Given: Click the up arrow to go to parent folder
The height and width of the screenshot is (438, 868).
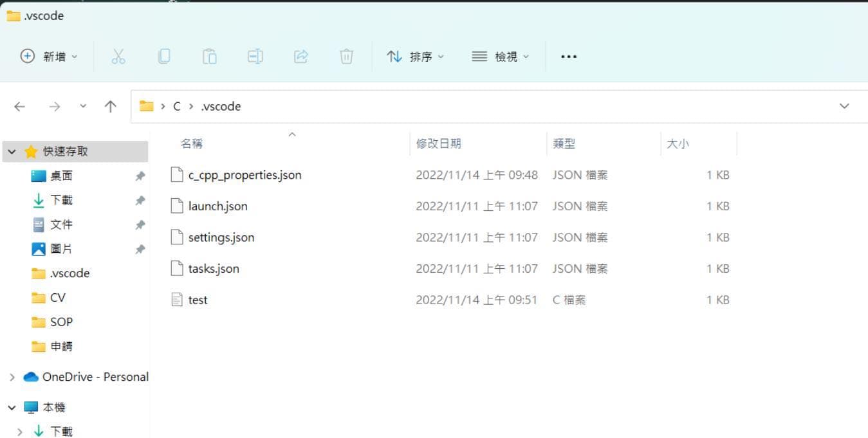Looking at the screenshot, I should pos(110,106).
